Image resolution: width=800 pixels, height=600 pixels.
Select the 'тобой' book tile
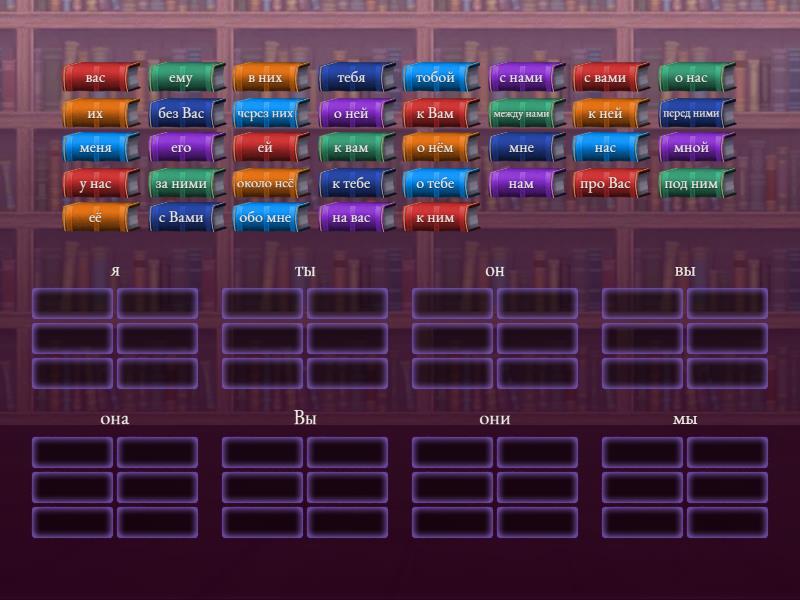click(x=436, y=78)
